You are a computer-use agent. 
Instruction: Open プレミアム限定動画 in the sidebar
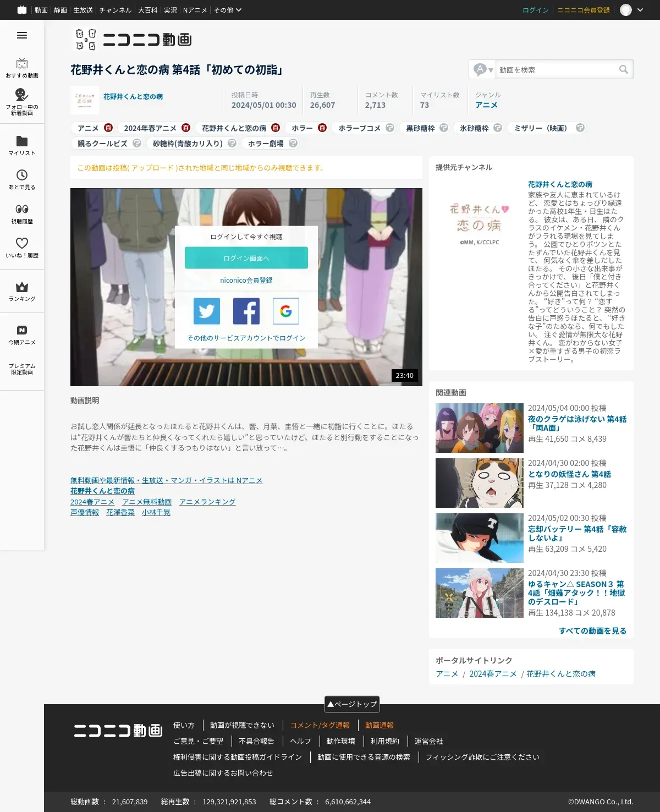tap(22, 369)
